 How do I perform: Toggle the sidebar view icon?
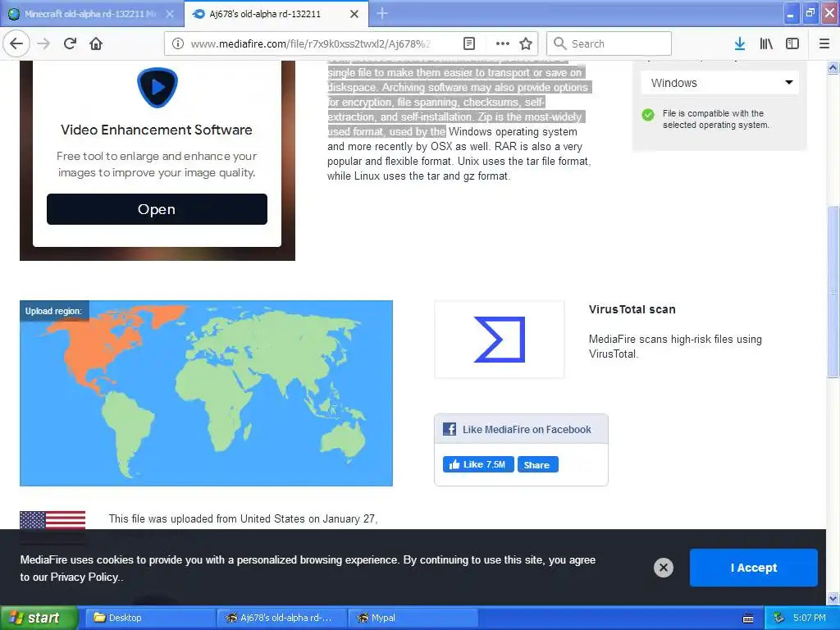coord(792,43)
